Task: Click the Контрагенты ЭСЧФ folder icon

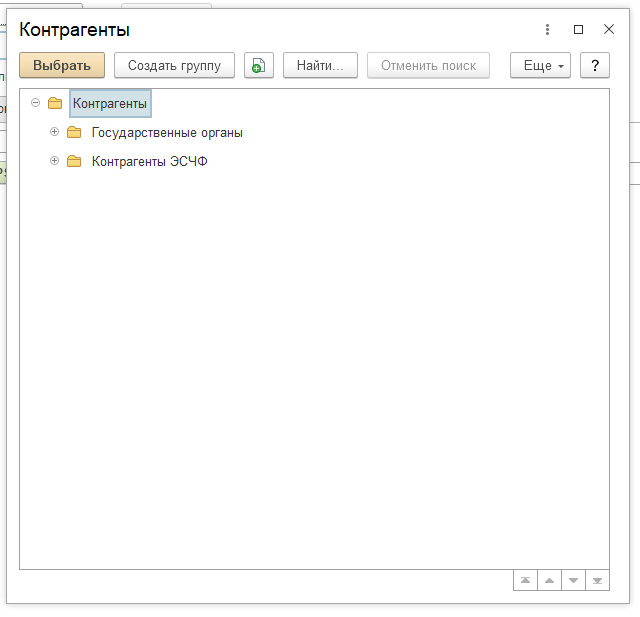Action: [74, 161]
